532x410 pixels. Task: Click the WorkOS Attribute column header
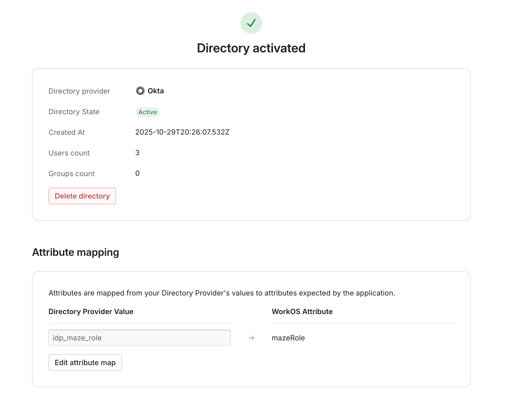pos(302,311)
